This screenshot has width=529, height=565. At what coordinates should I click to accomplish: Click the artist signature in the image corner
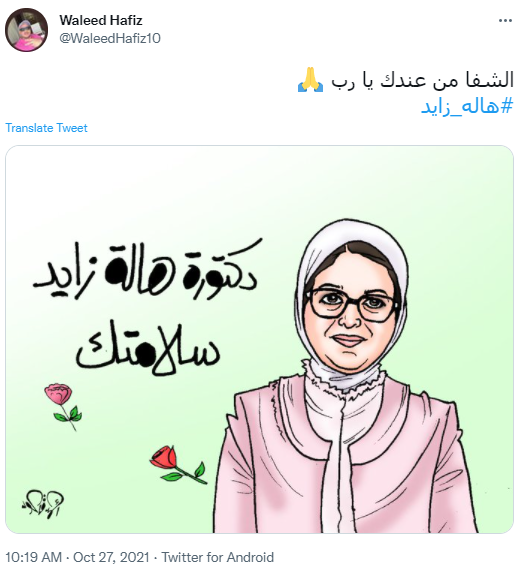pyautogui.click(x=43, y=503)
